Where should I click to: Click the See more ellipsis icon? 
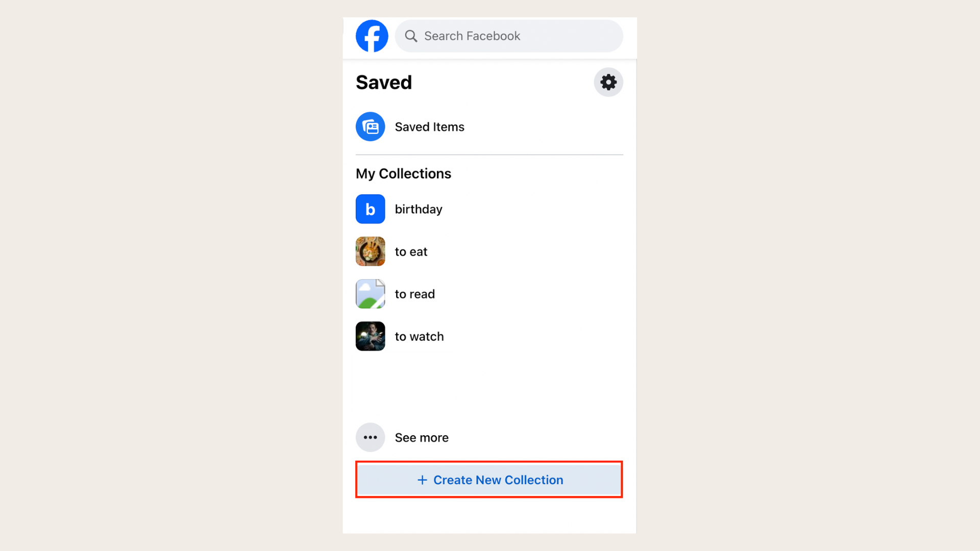370,437
